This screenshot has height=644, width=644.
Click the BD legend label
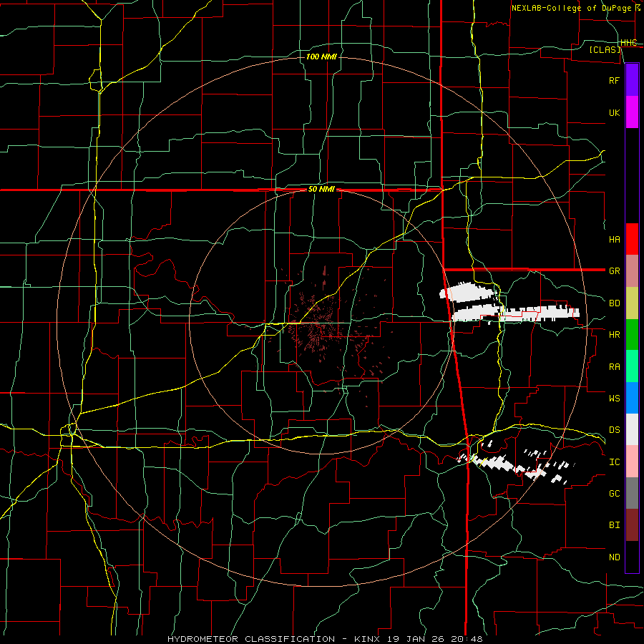coord(614,303)
